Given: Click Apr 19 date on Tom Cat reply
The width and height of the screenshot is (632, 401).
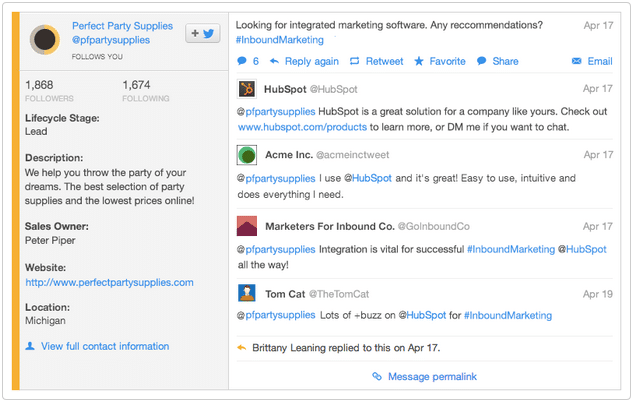Looking at the screenshot, I should [x=598, y=294].
